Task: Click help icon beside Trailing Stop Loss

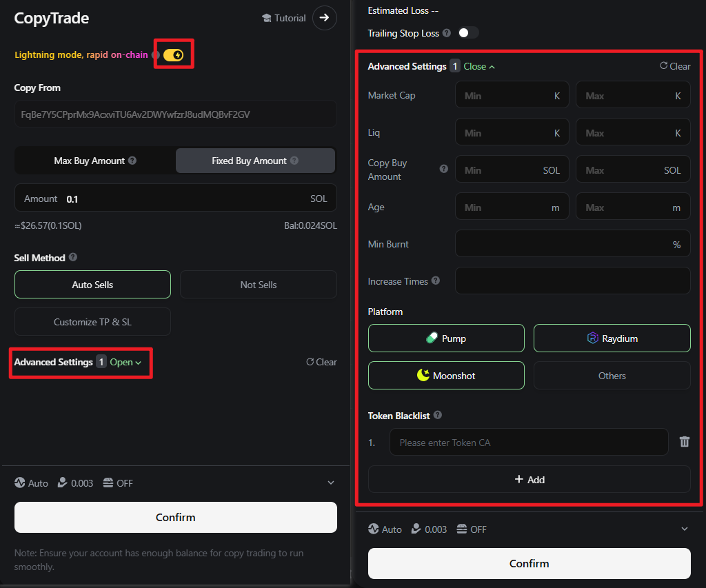Action: (447, 33)
